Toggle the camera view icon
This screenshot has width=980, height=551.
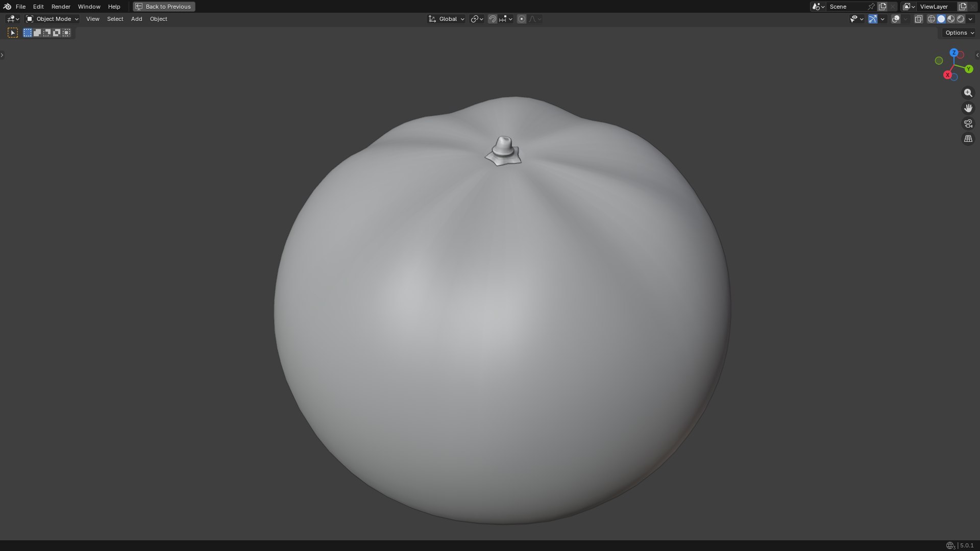(968, 123)
